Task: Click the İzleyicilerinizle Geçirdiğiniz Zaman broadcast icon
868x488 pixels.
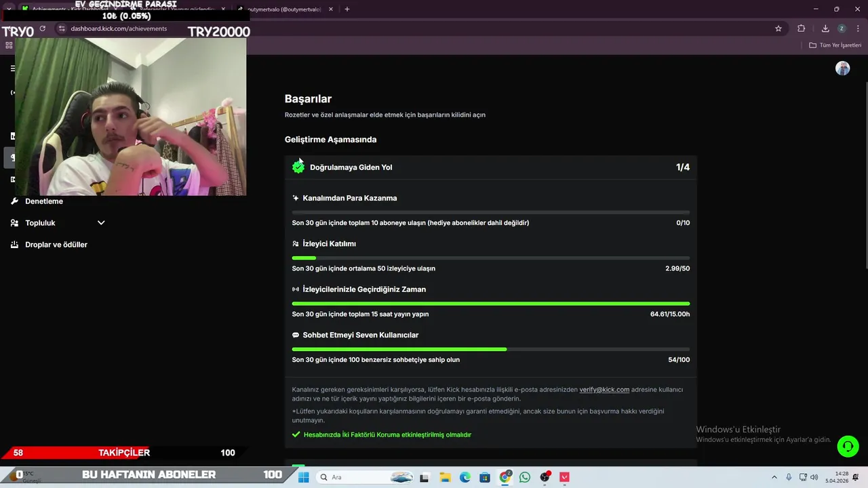Action: coord(296,289)
